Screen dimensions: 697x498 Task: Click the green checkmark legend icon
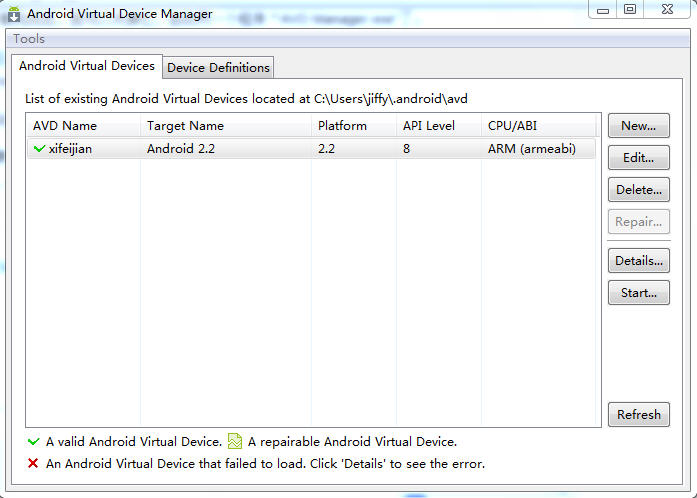click(33, 442)
